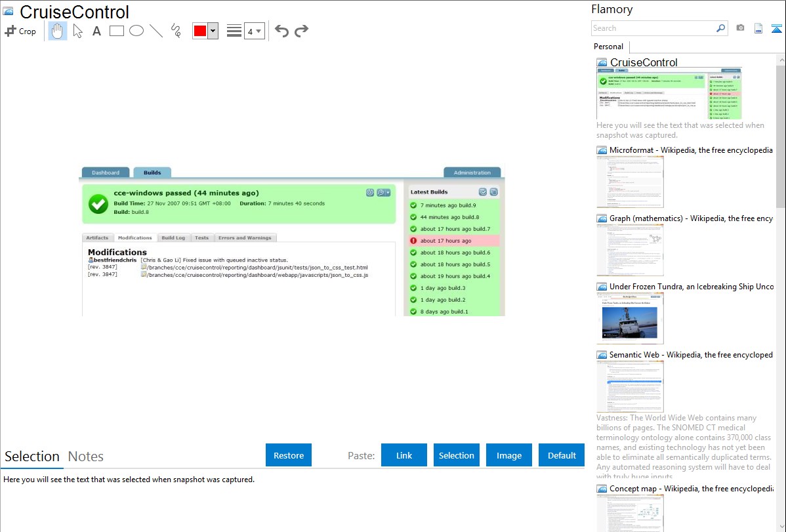Redo the last annotation
This screenshot has width=786, height=532.
pos(301,31)
